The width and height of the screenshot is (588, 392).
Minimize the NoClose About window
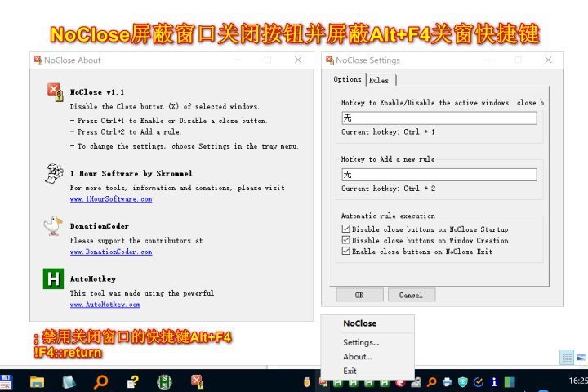(x=238, y=60)
